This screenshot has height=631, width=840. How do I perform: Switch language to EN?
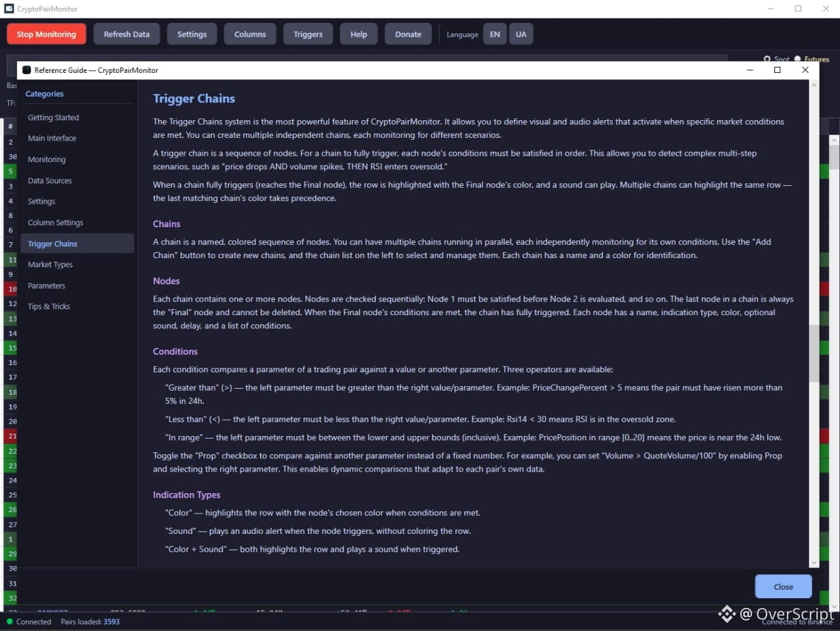495,34
